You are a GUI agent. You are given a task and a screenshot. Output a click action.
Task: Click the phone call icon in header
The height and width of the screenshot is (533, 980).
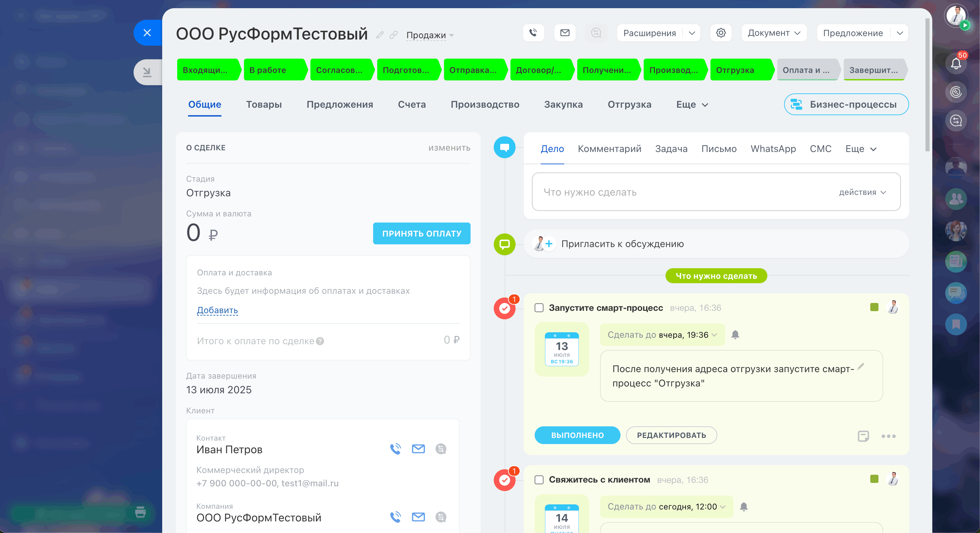pos(533,33)
